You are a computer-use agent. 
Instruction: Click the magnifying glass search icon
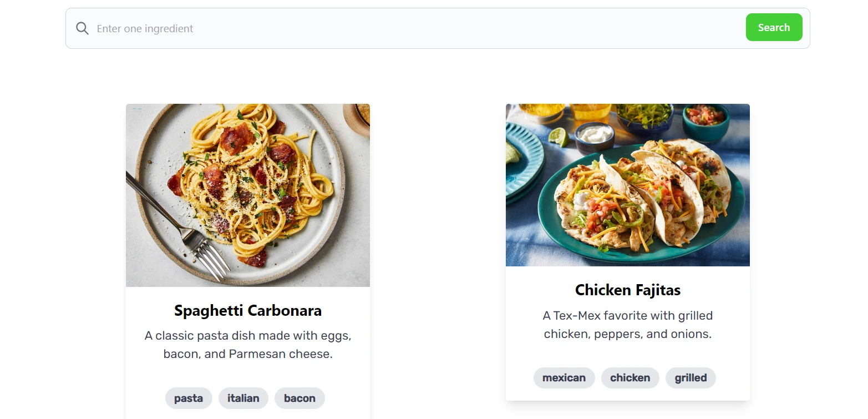(82, 28)
